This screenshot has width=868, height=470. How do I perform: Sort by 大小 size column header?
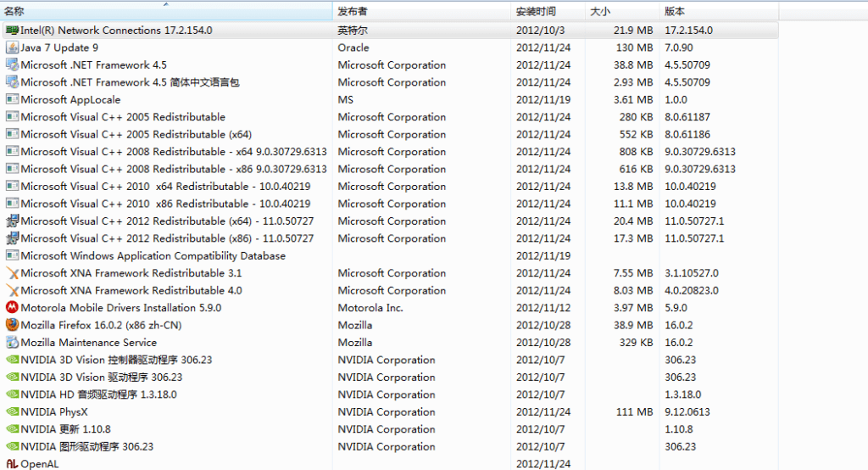[x=600, y=12]
